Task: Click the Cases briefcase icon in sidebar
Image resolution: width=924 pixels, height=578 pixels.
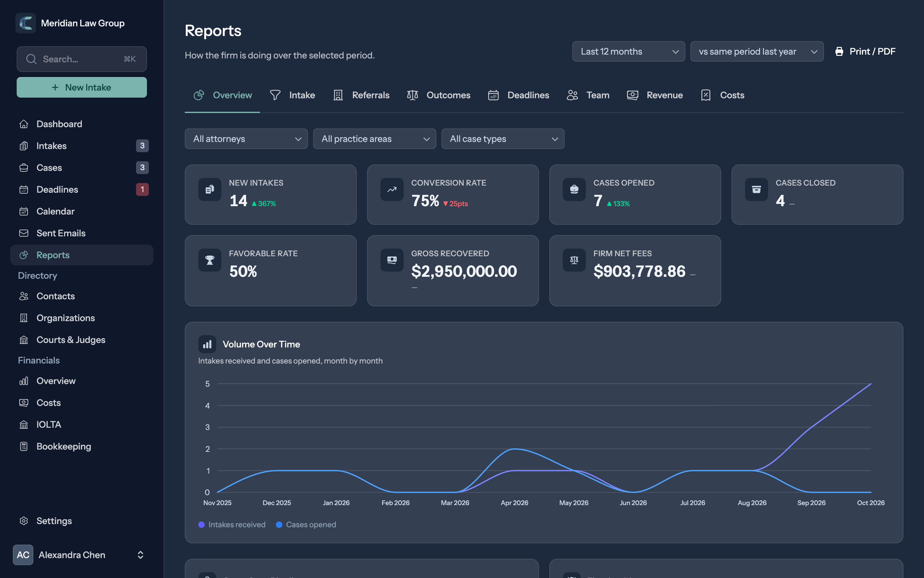Action: point(24,168)
